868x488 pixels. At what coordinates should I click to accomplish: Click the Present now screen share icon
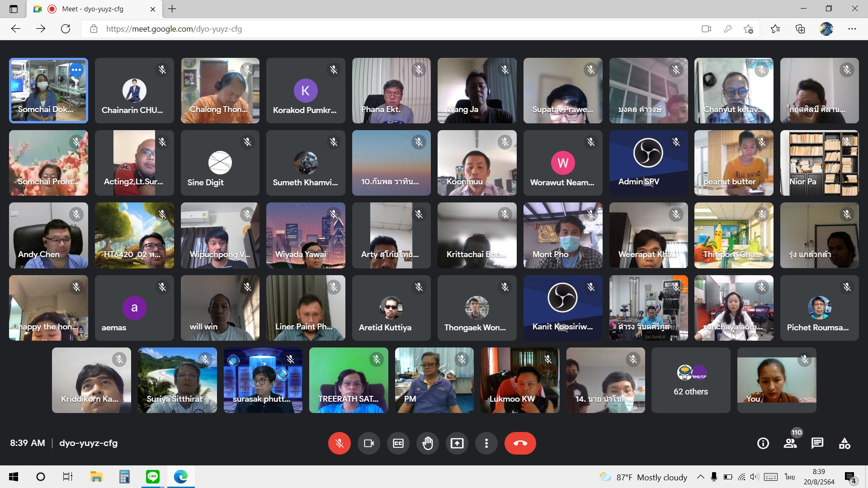(x=457, y=443)
